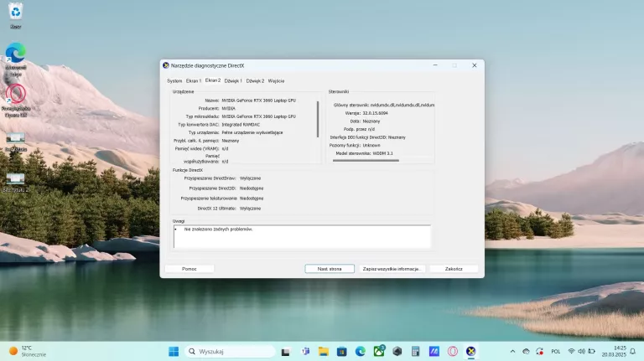Image resolution: width=644 pixels, height=361 pixels.
Task: Open Opera GX from the taskbar
Action: point(453,352)
